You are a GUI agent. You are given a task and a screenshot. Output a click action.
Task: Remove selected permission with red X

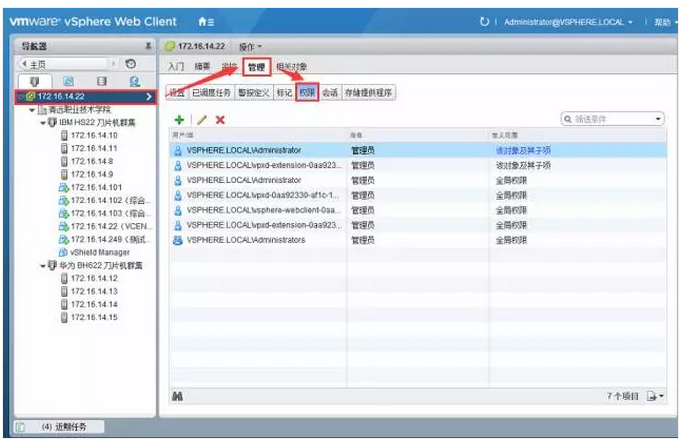[220, 120]
